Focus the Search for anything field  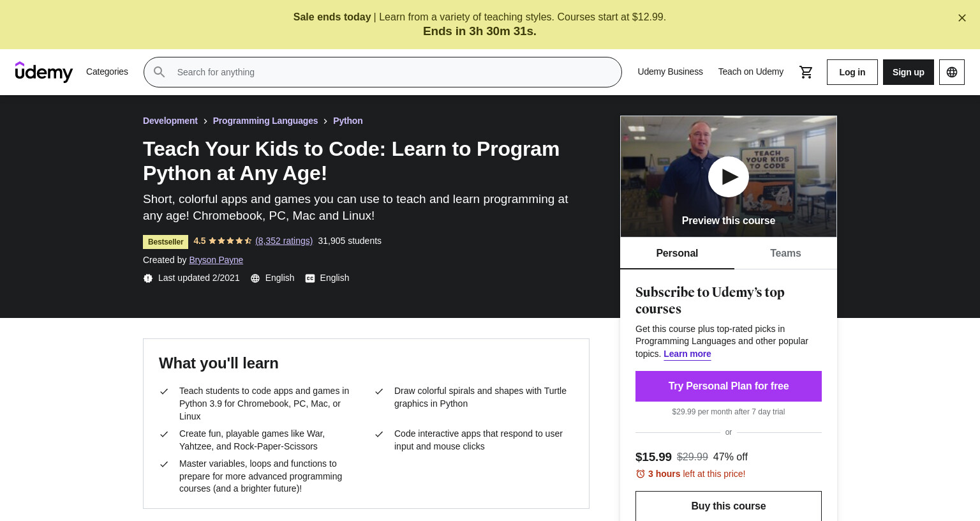pyautogui.click(x=383, y=72)
